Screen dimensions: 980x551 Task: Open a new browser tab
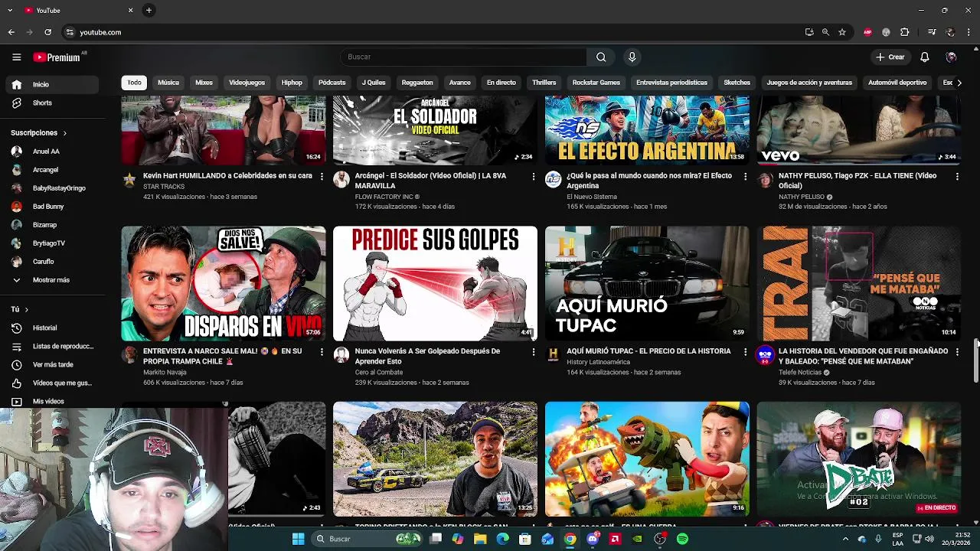click(149, 10)
